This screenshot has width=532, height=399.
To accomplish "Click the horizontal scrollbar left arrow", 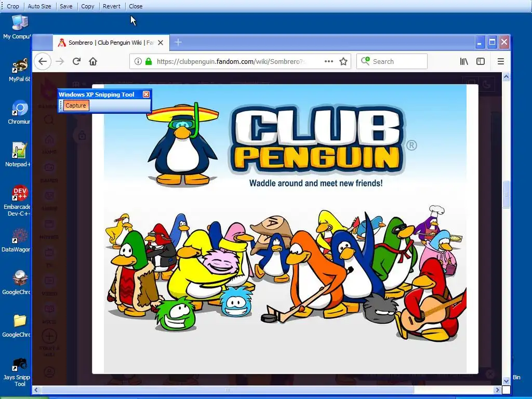I will [x=36, y=390].
